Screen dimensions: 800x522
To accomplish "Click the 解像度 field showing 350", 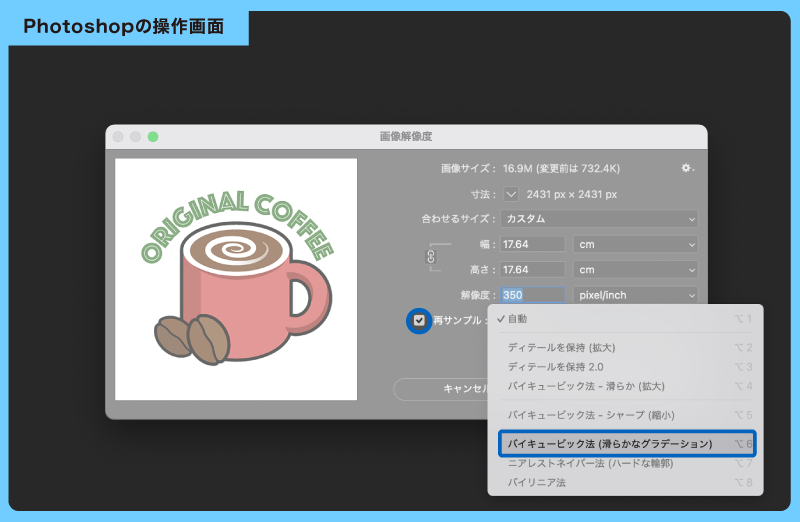I will [x=533, y=295].
